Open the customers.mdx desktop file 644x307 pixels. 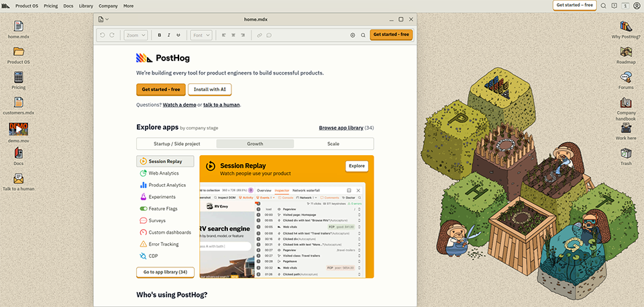click(19, 102)
